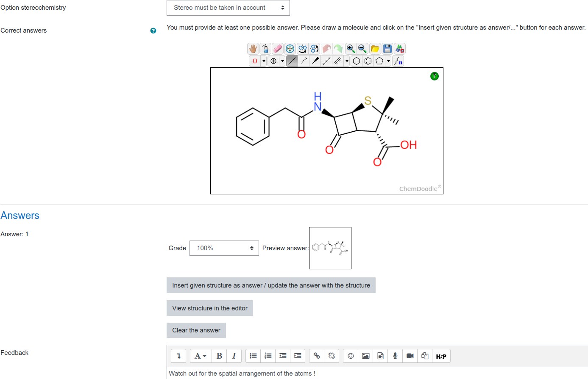Select the benzene ring tool

(368, 61)
